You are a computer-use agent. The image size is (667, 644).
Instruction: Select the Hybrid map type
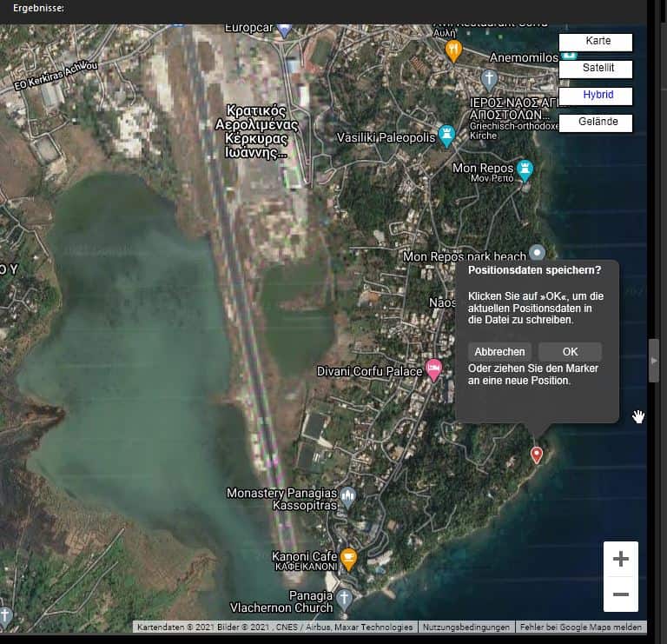point(595,96)
